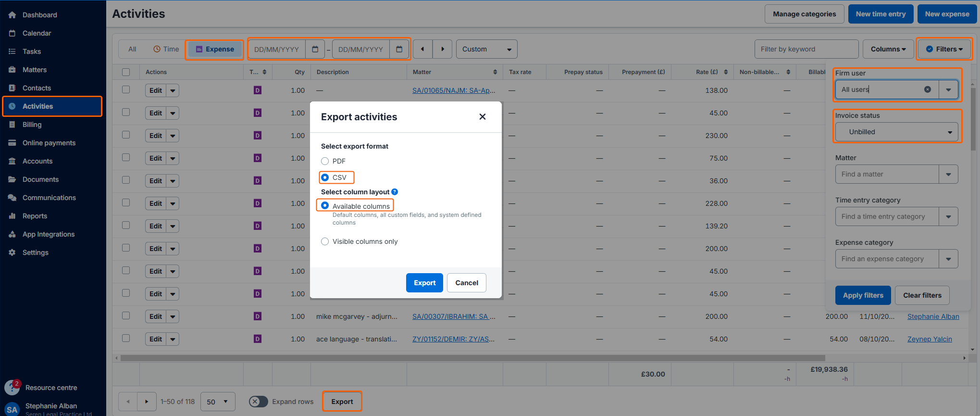Viewport: 980px width, 416px height.
Task: Switch to the Time tab
Action: click(166, 49)
